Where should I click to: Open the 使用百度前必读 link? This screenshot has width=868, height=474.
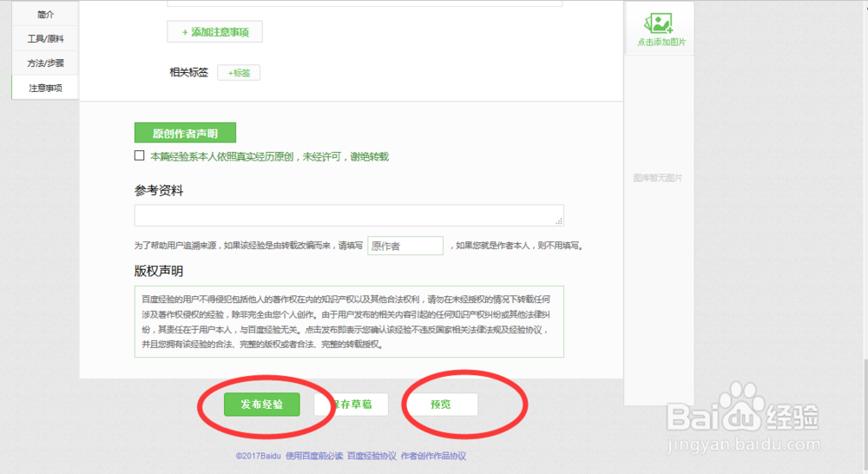click(314, 456)
